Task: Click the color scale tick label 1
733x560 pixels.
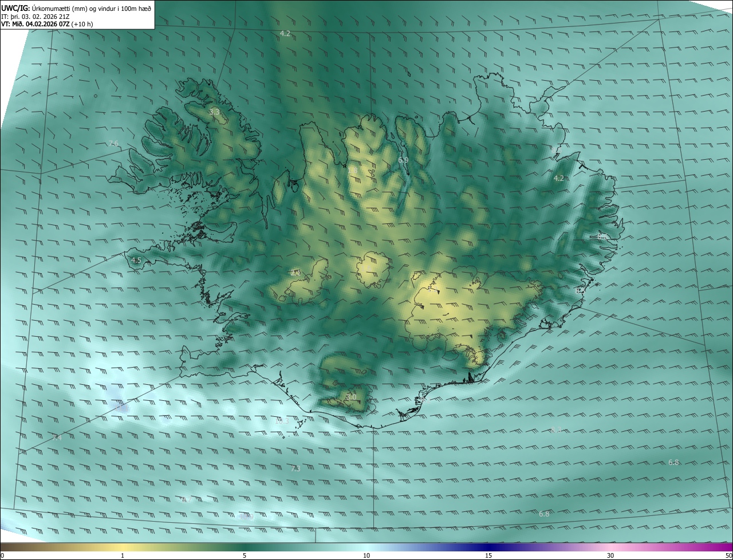Action: (123, 555)
